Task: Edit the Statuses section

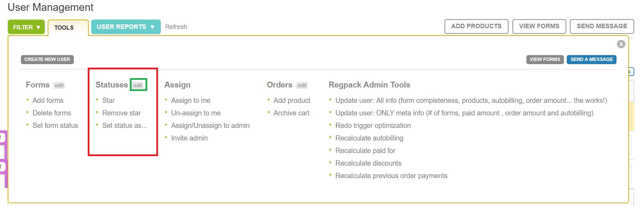Action: pyautogui.click(x=138, y=85)
